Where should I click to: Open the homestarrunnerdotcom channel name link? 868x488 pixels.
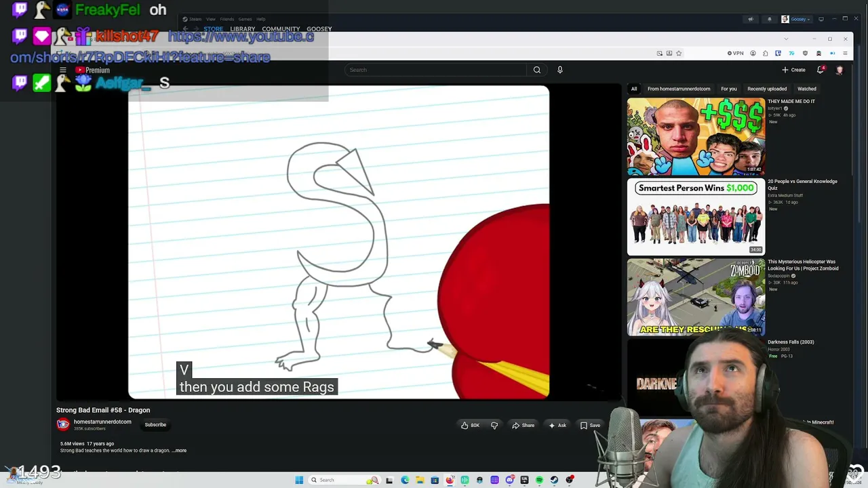[102, 422]
